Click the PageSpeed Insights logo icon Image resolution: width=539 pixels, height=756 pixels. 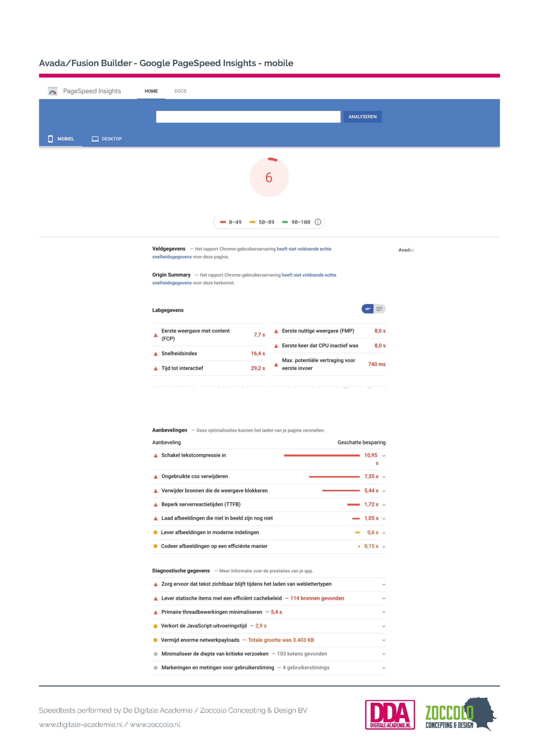pyautogui.click(x=52, y=91)
